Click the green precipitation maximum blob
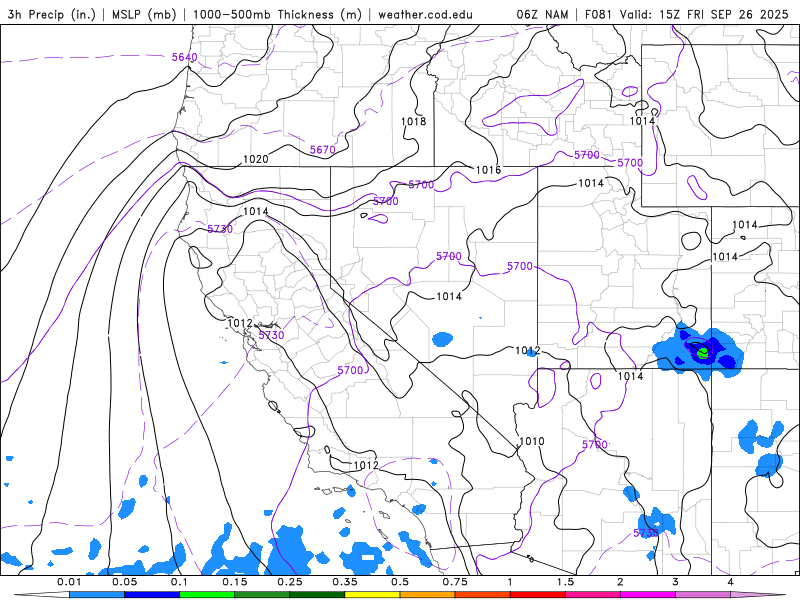Viewport: 800px width, 600px height. pyautogui.click(x=703, y=352)
